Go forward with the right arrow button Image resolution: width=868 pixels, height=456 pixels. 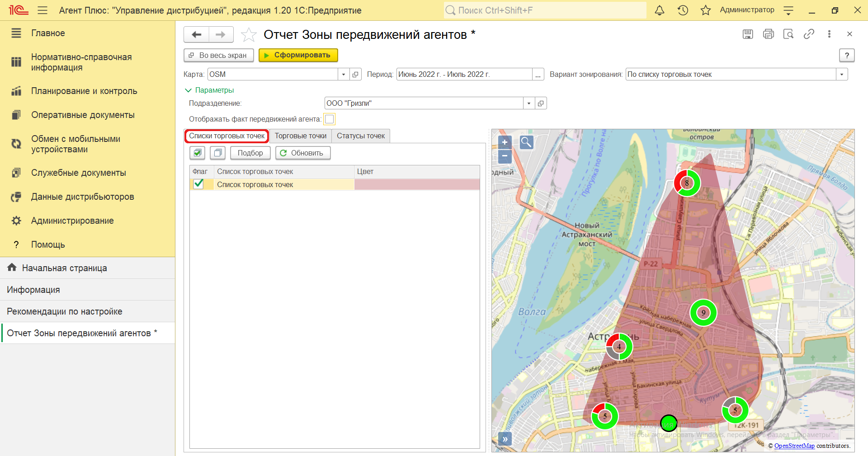pyautogui.click(x=221, y=34)
